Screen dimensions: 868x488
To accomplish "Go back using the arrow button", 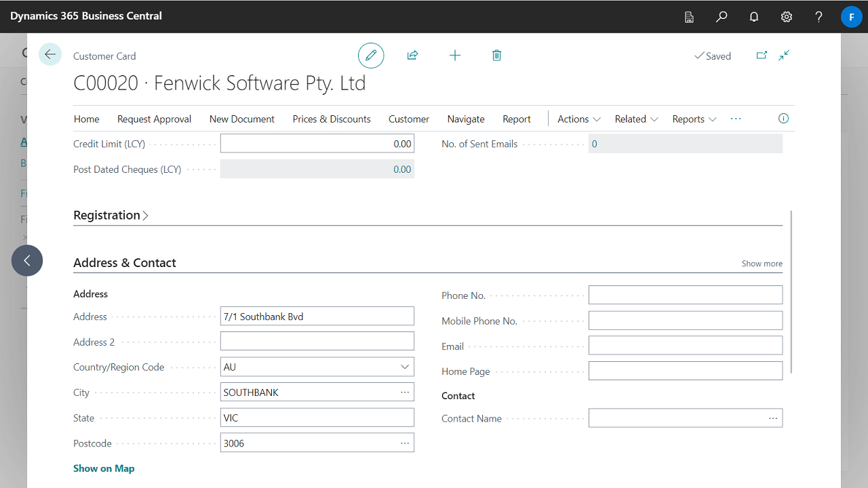I will (50, 54).
